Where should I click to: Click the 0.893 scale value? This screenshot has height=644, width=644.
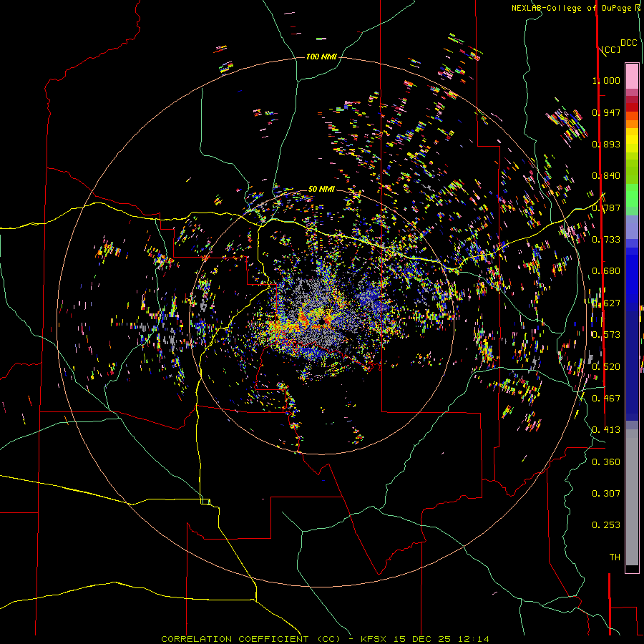606,144
